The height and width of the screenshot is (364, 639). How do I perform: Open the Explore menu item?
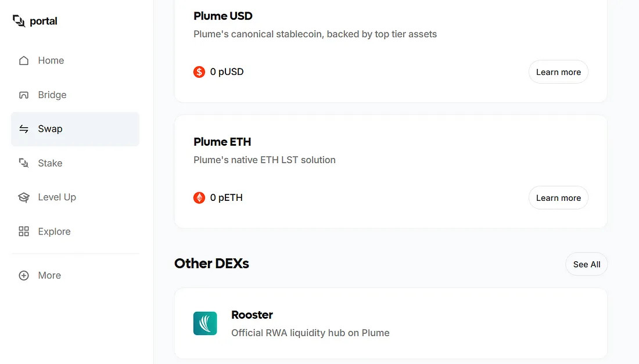[x=54, y=232]
